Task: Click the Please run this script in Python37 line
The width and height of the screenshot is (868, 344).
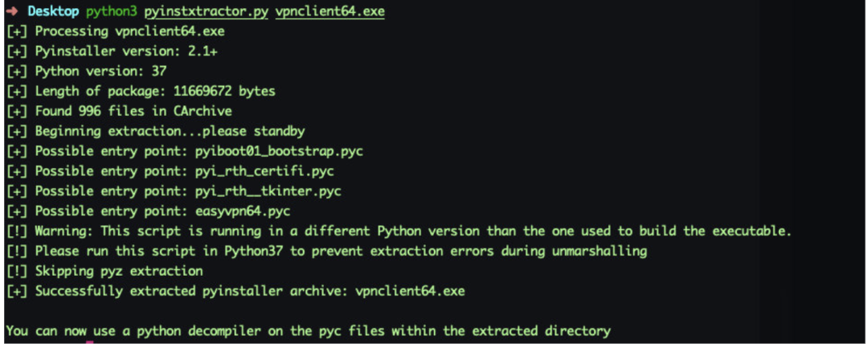Action: [326, 252]
